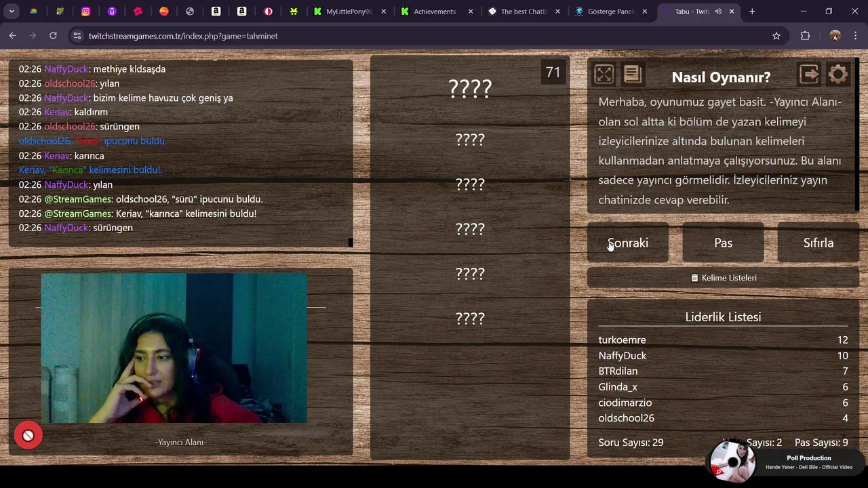Open the rules page icon beside Nasıl Oynanır
868x488 pixels.
[632, 74]
